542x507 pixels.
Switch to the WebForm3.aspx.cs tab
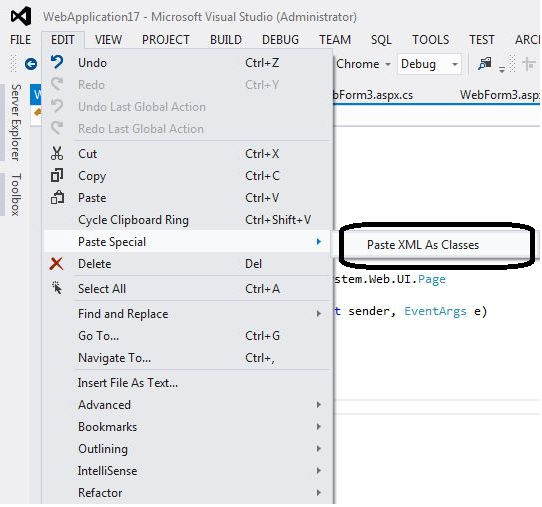coord(373,94)
